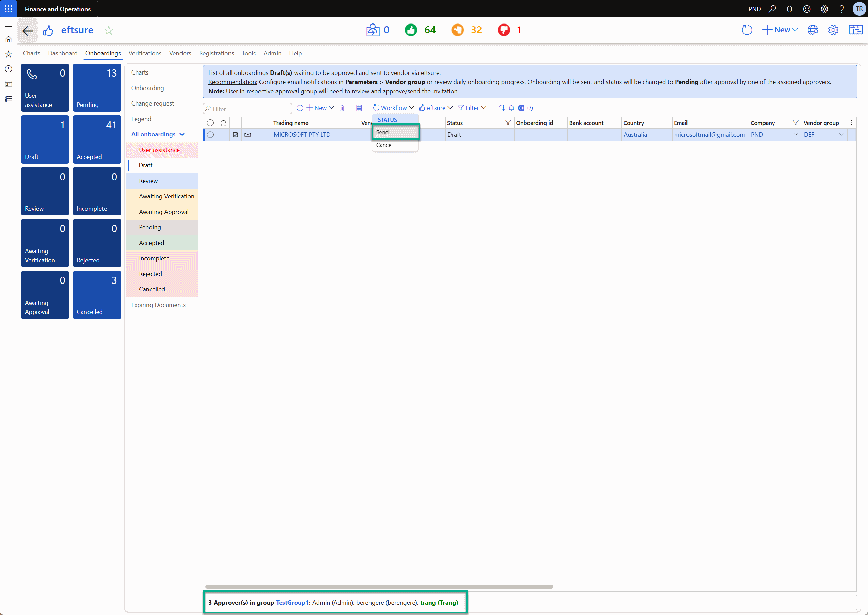868x615 pixels.
Task: Click the orange 32 pending counter
Action: (x=467, y=30)
